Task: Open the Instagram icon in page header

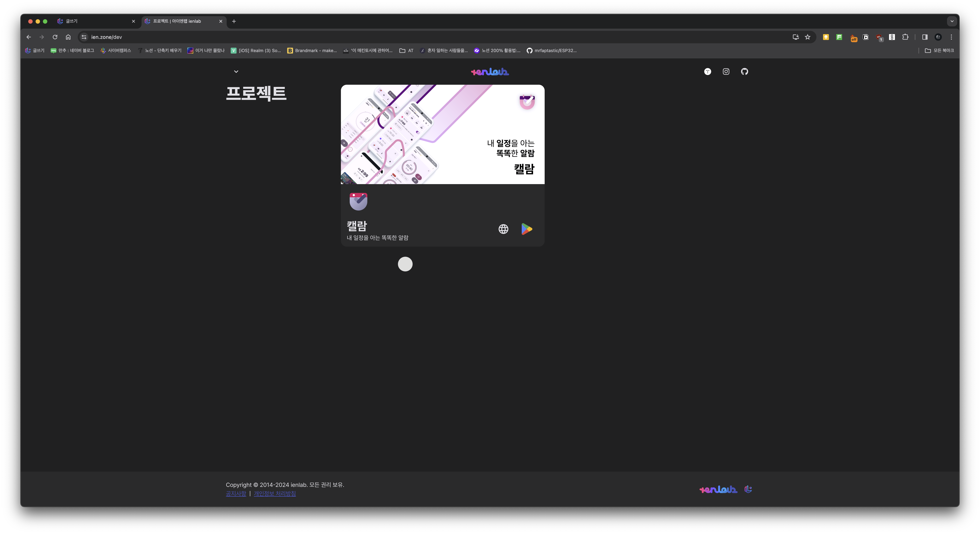Action: [726, 72]
